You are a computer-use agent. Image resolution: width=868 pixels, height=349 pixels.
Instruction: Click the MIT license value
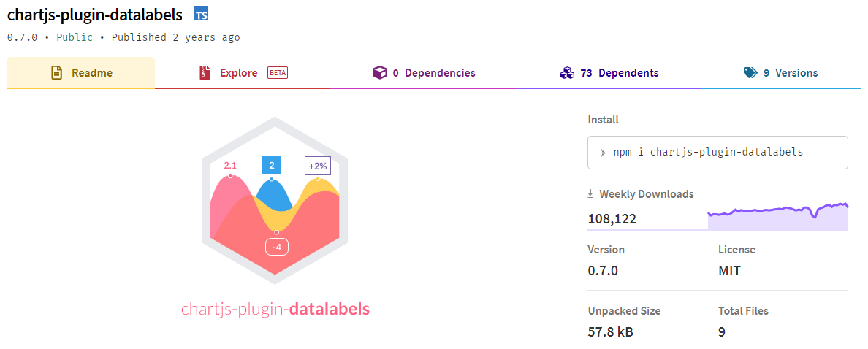pos(730,271)
